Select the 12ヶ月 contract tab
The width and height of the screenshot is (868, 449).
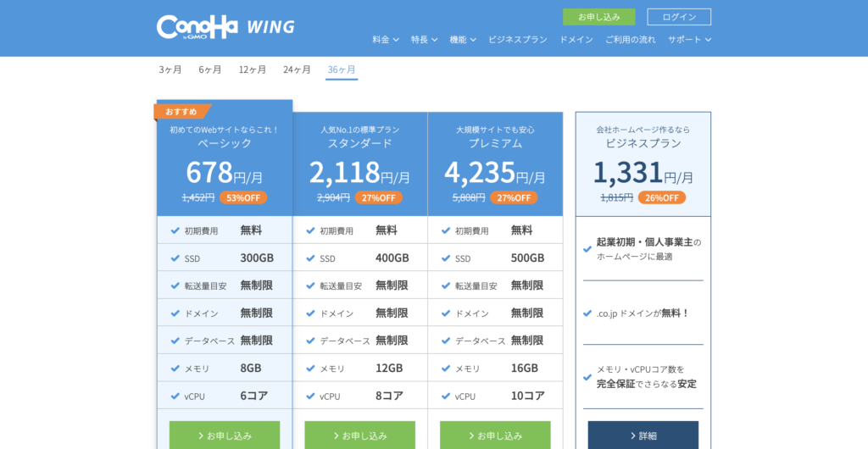click(253, 69)
